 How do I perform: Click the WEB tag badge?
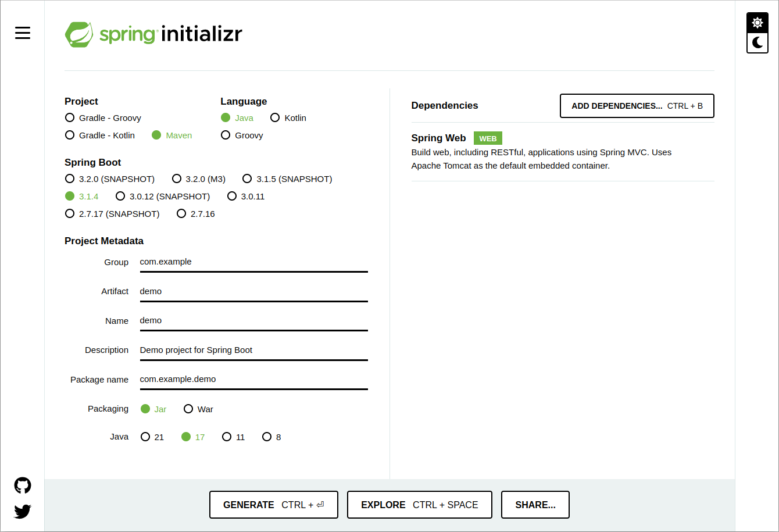pos(488,138)
